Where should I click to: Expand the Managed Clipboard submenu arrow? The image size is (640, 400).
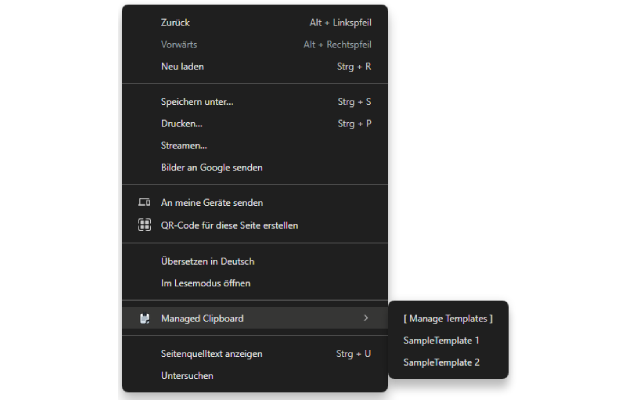366,318
